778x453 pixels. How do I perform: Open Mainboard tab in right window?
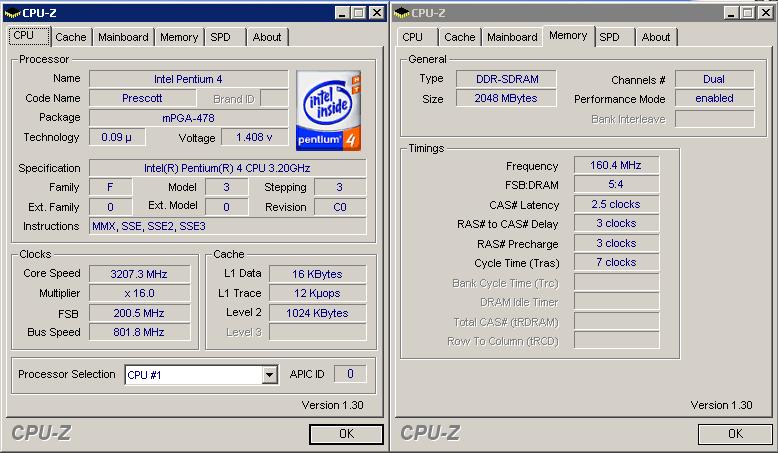[512, 37]
